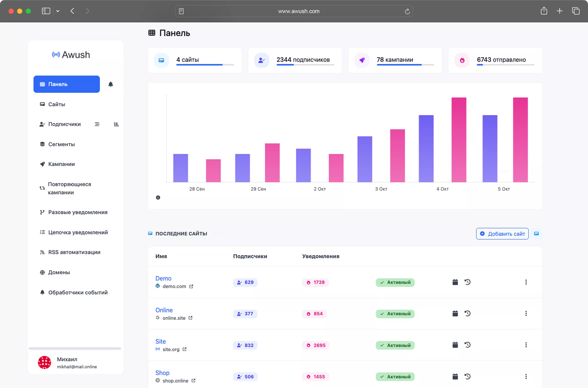Click Добавить сайт button

coord(502,234)
